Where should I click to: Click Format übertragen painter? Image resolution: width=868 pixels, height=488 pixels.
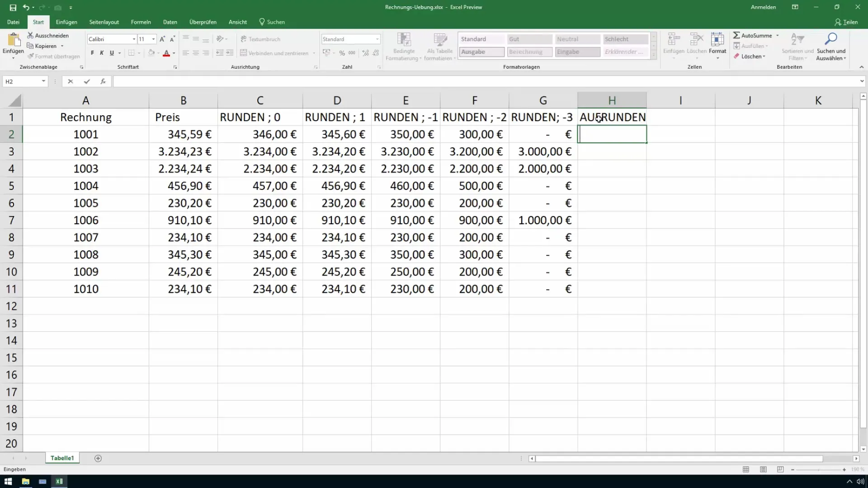click(x=53, y=56)
